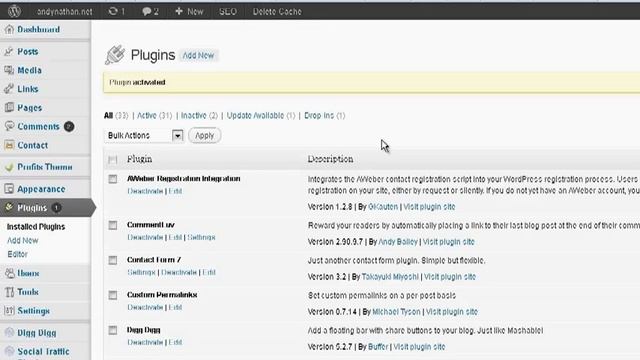Click the Description column header
The image size is (640, 360).
point(331,159)
